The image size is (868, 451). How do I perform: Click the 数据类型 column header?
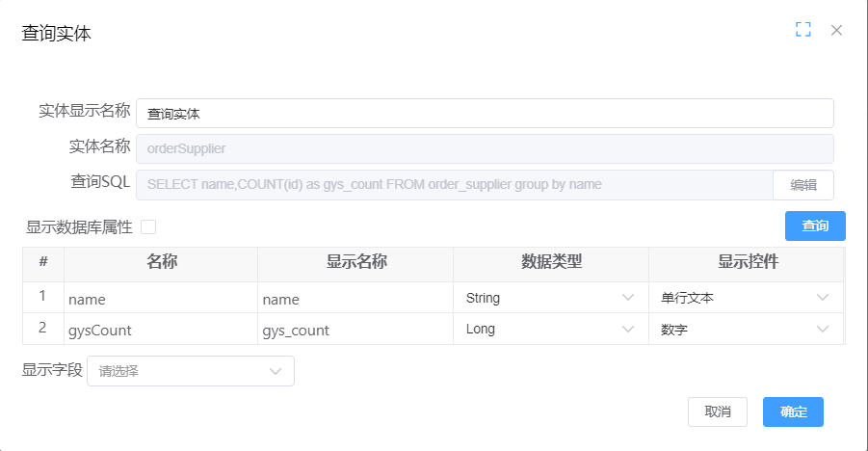tap(550, 261)
